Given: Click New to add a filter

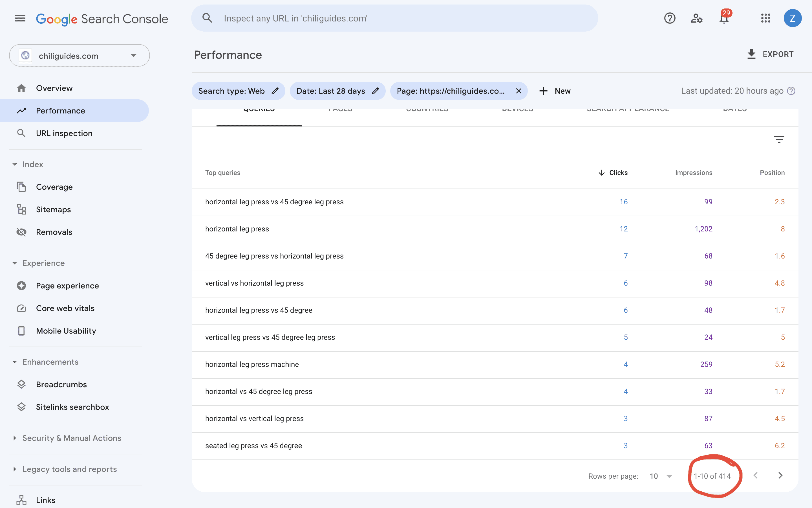Looking at the screenshot, I should point(562,91).
